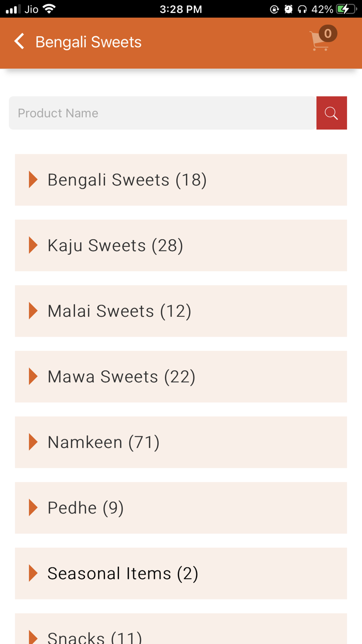
Task: Tap the 3:28 PM clock display
Action: pyautogui.click(x=180, y=8)
